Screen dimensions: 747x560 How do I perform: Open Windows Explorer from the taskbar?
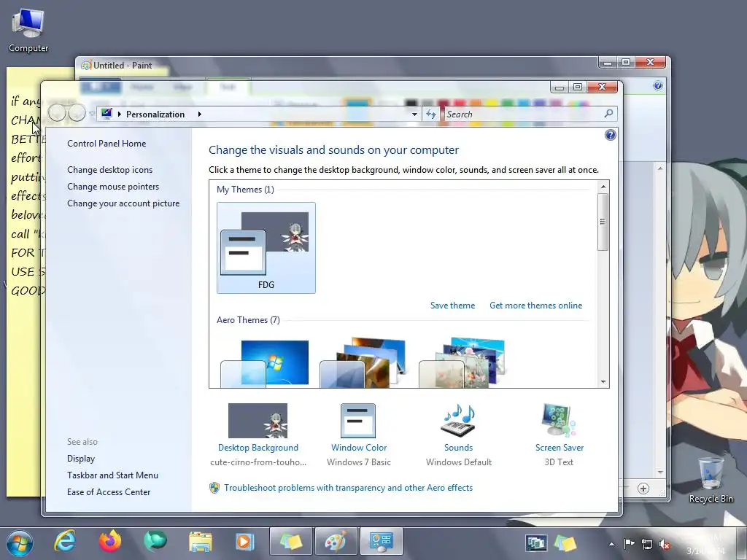pos(200,542)
